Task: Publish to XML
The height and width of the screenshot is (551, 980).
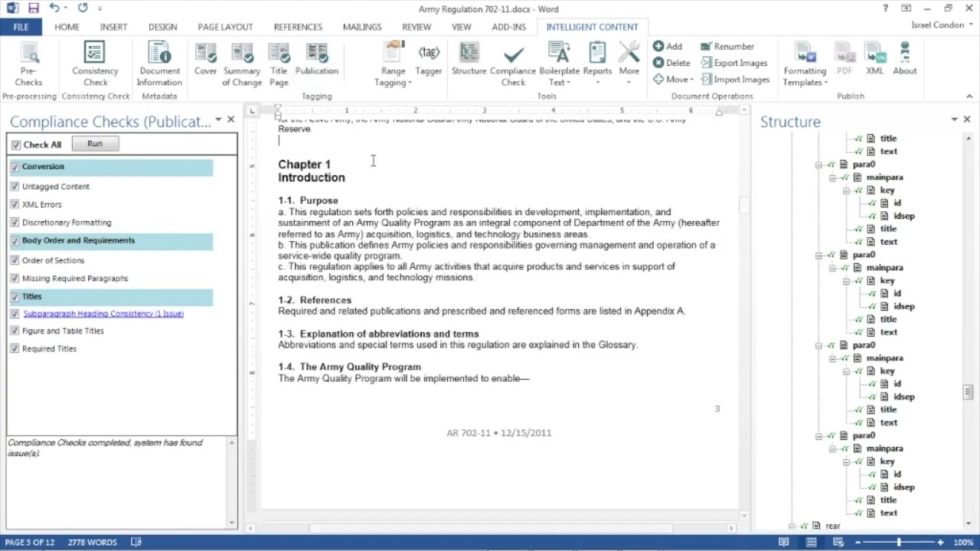Action: [875, 60]
